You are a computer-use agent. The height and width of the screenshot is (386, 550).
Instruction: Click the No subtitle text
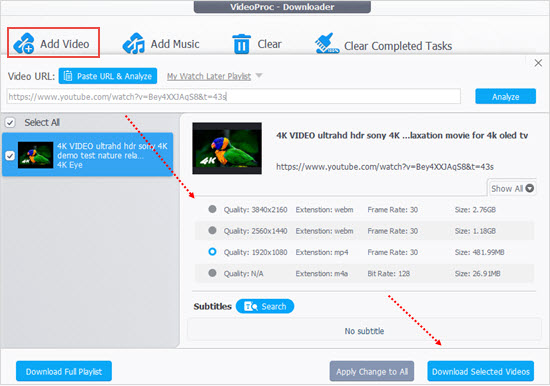coord(364,331)
